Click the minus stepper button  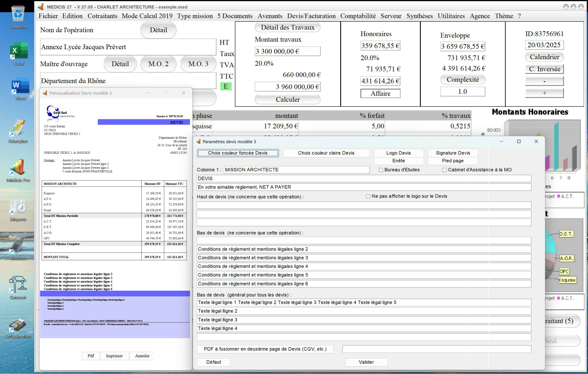tap(545, 81)
